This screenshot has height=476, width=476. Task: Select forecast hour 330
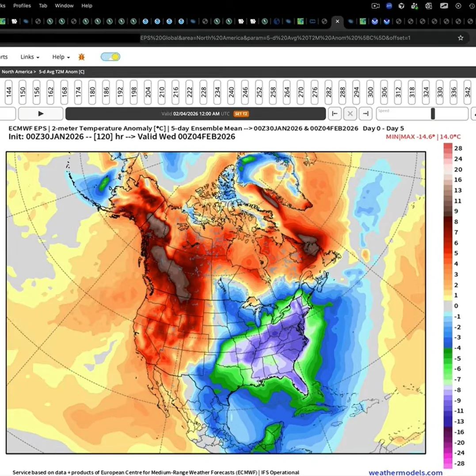440,92
